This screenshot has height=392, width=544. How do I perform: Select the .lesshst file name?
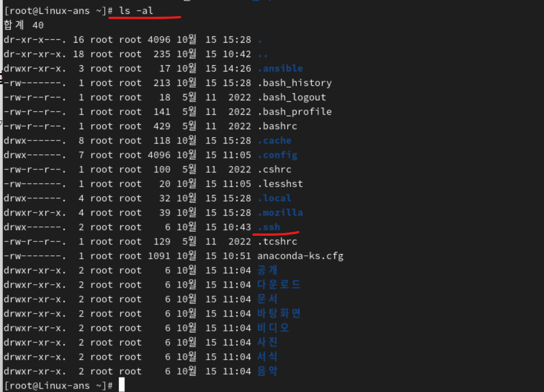pos(280,184)
